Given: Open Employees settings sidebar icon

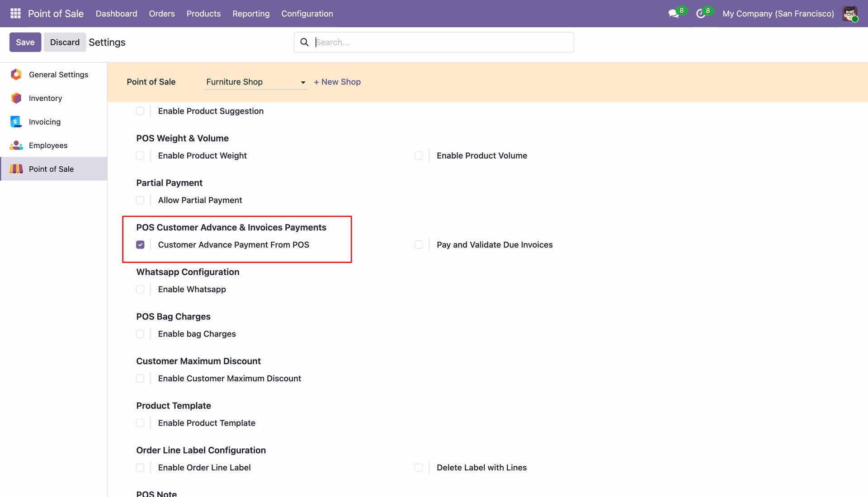Looking at the screenshot, I should [16, 145].
